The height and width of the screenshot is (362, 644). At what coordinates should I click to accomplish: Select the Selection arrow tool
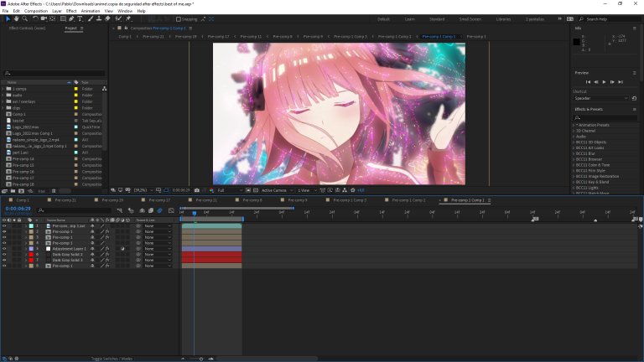[8, 19]
